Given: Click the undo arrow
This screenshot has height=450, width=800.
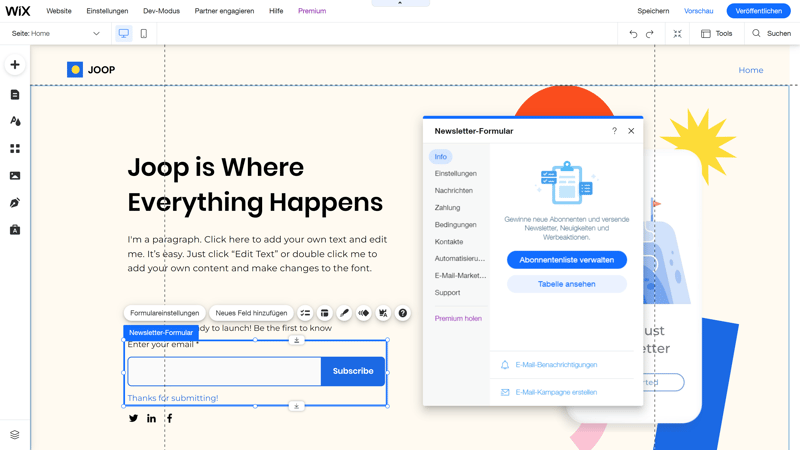Looking at the screenshot, I should pyautogui.click(x=633, y=34).
